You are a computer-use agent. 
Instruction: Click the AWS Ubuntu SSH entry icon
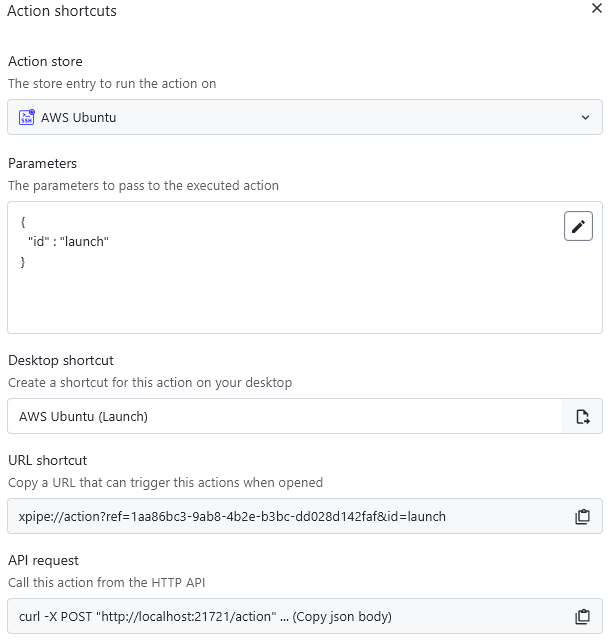click(27, 117)
